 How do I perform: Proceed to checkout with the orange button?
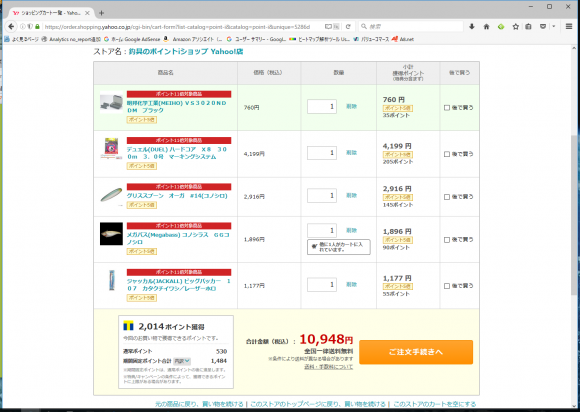click(416, 352)
